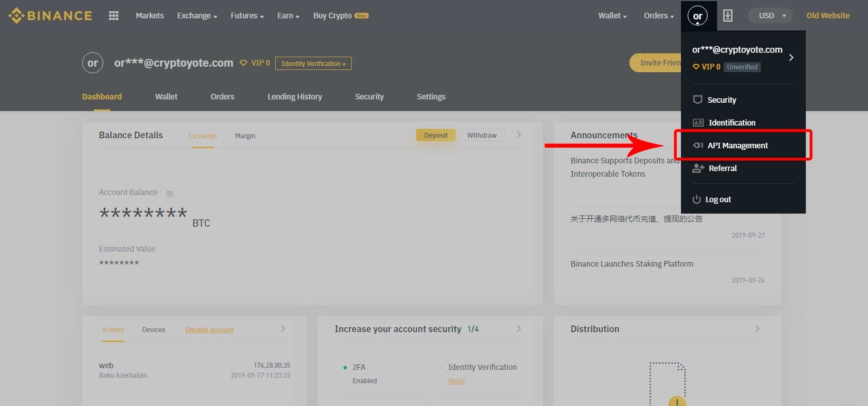Click the Identification card icon in the dropdown

[x=698, y=123]
